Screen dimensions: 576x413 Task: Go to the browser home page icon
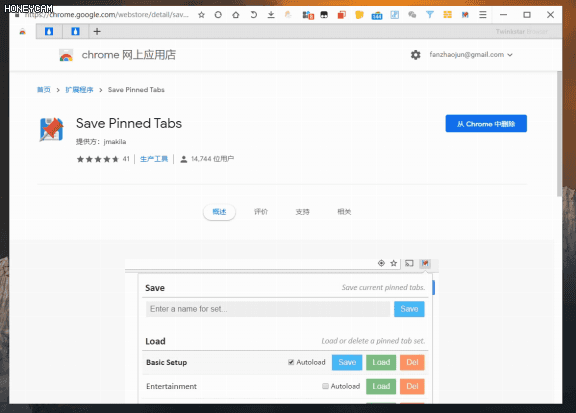236,15
